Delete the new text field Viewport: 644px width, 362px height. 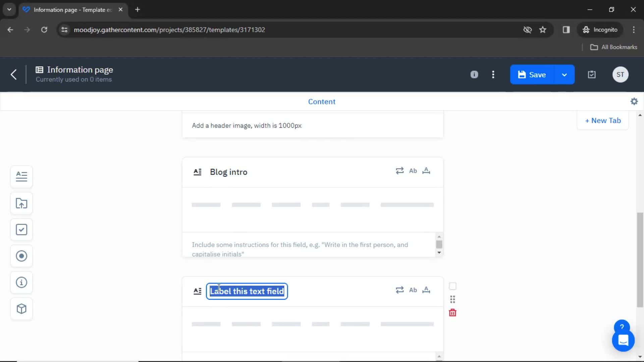(452, 313)
